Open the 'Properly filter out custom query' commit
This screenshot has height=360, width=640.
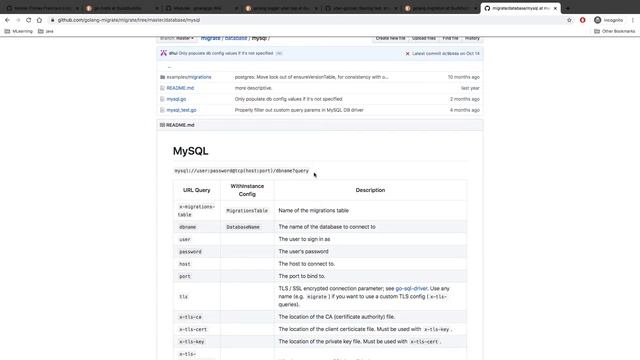[x=299, y=110]
